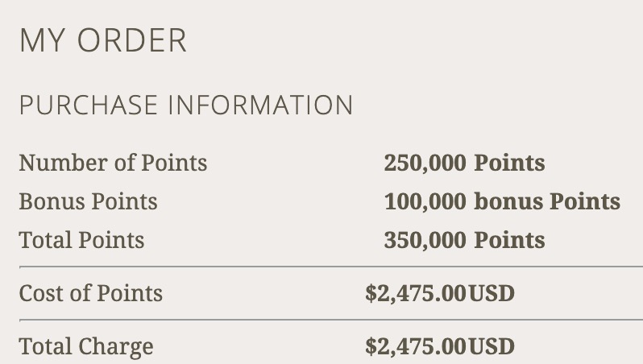This screenshot has width=643, height=364.
Task: Click the $2,475.00 amount beside Cost of Points
Action: click(x=415, y=293)
